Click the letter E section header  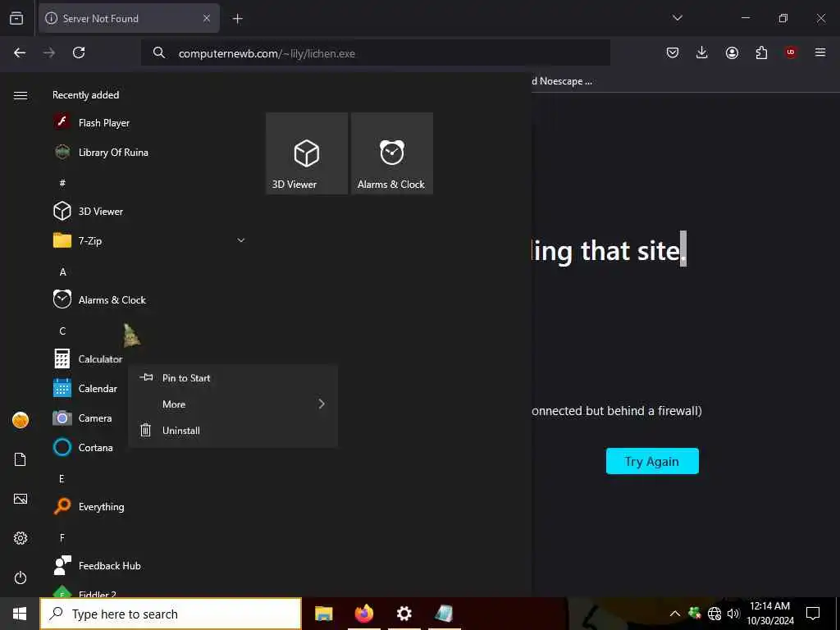[x=62, y=478]
